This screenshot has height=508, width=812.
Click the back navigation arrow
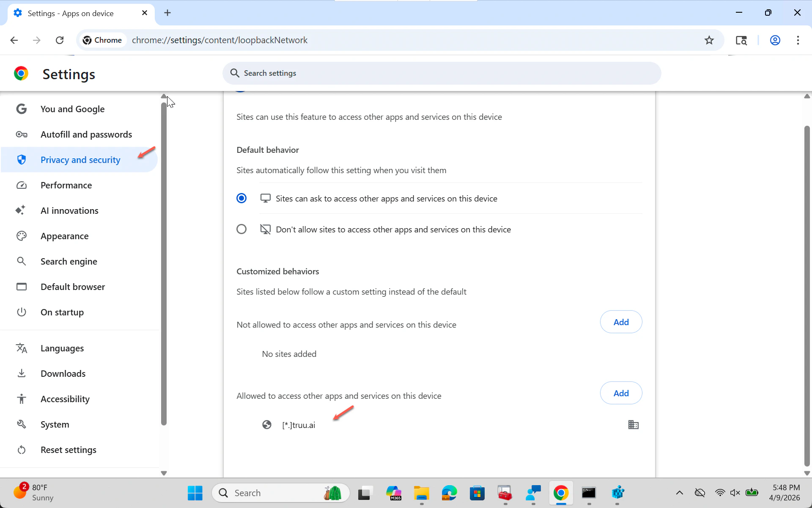tap(14, 40)
